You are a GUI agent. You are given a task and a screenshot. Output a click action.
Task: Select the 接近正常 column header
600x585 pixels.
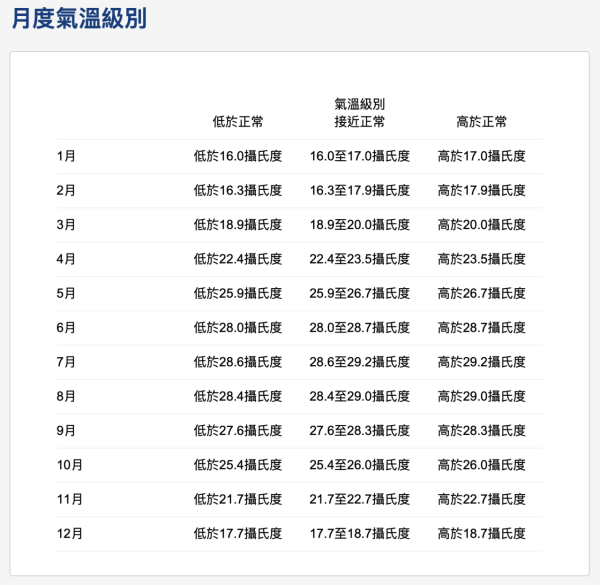pos(360,122)
